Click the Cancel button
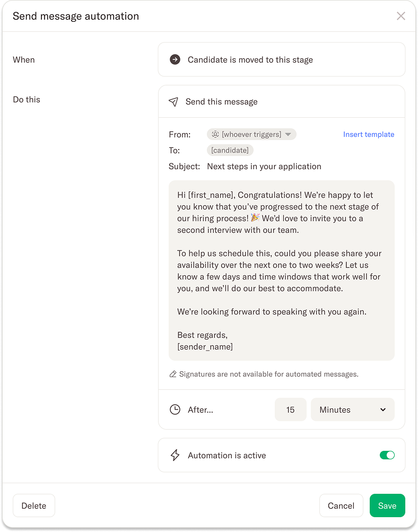Screen dimensions: 418x532 341,505
